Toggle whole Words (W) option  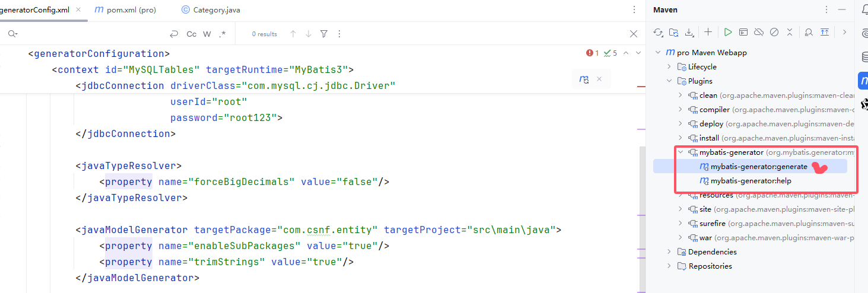pyautogui.click(x=207, y=34)
